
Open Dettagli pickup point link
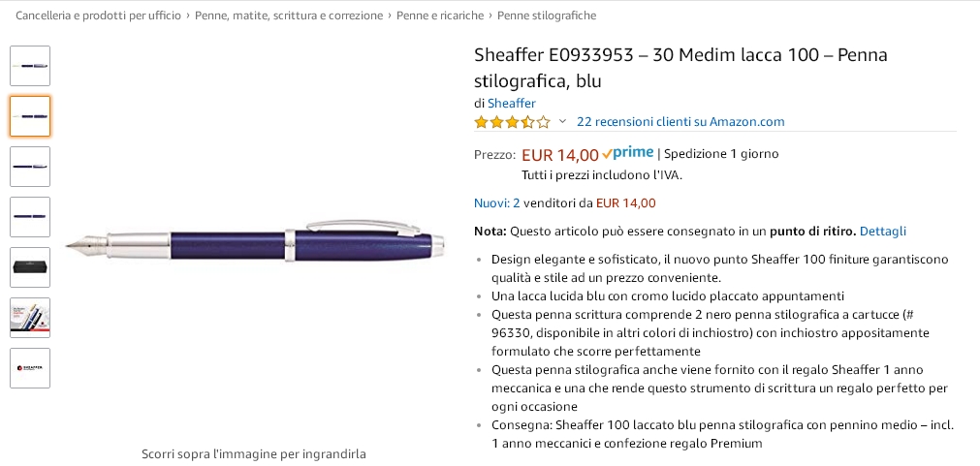point(882,232)
